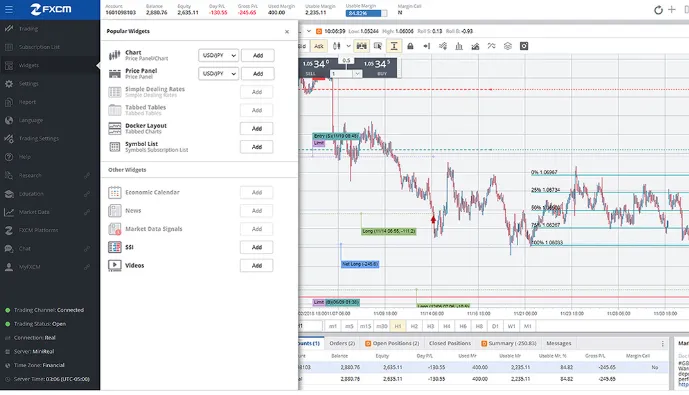Click the refresh icon in header

click(x=658, y=10)
